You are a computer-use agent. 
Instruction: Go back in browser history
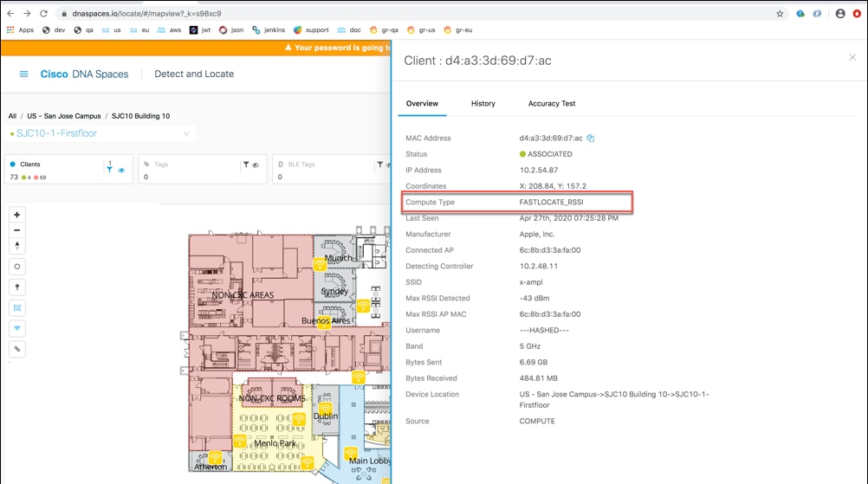(x=10, y=14)
